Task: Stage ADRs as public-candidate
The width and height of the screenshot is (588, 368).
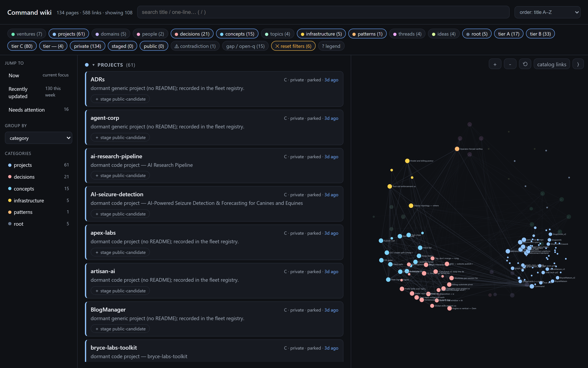Action: [120, 99]
